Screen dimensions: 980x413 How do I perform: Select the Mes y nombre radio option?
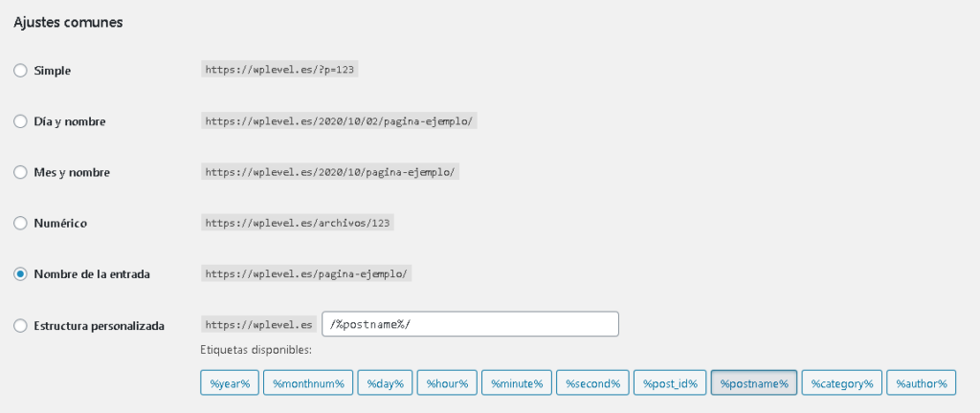pos(21,172)
